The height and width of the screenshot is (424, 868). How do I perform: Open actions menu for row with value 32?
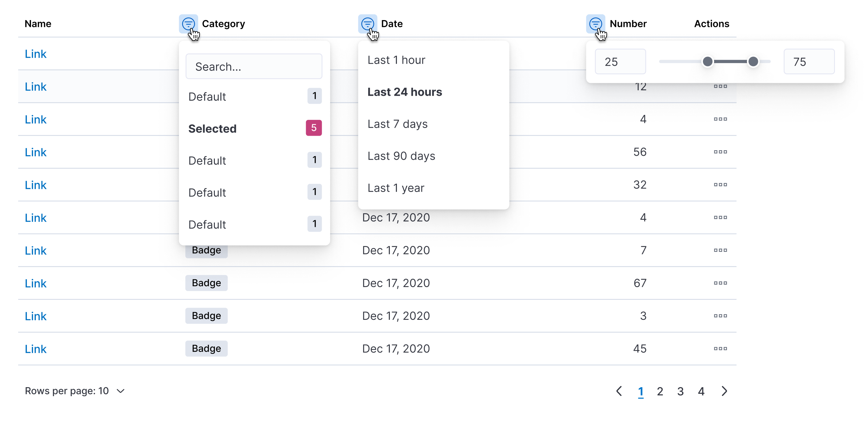pos(721,184)
